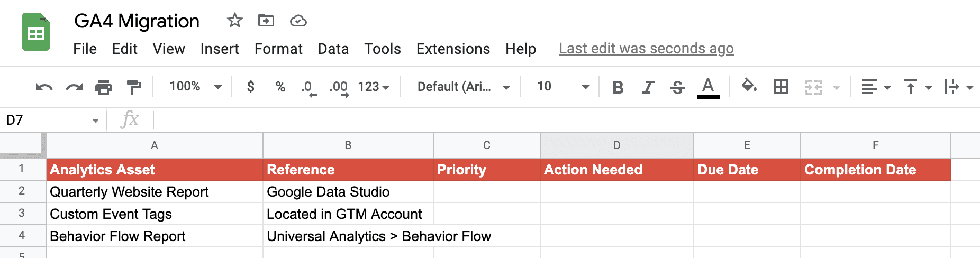Image resolution: width=980 pixels, height=258 pixels.
Task: Select the Priority header cell
Action: 487,170
